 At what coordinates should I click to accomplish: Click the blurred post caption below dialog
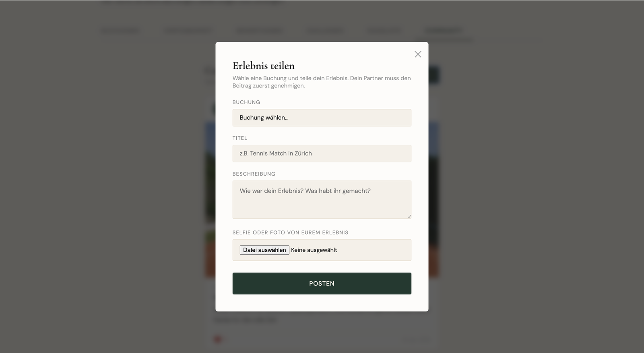(246, 320)
